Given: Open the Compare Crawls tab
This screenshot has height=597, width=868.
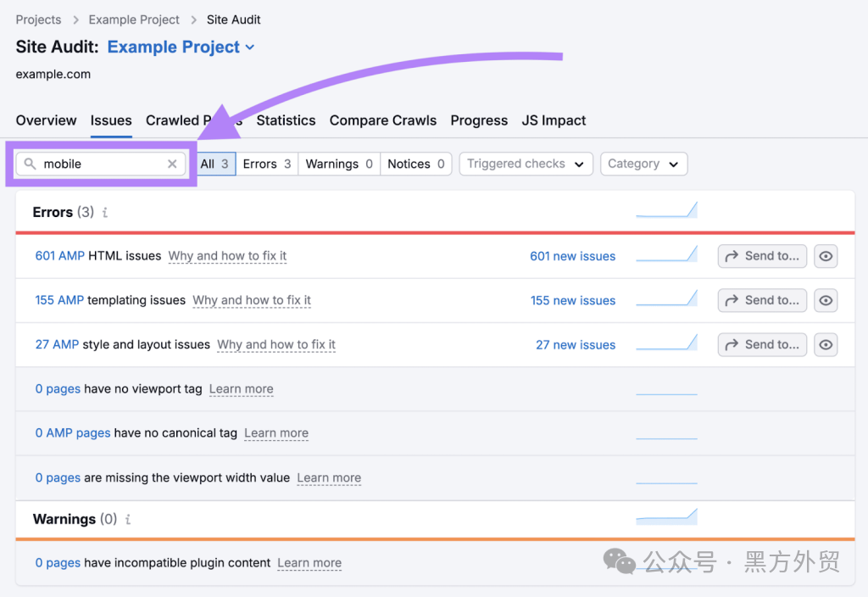Looking at the screenshot, I should pyautogui.click(x=383, y=120).
